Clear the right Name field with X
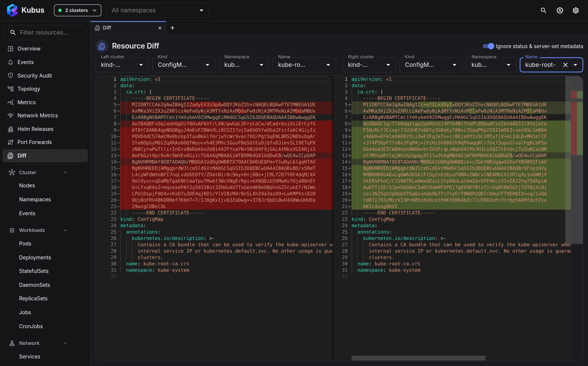 click(x=565, y=65)
